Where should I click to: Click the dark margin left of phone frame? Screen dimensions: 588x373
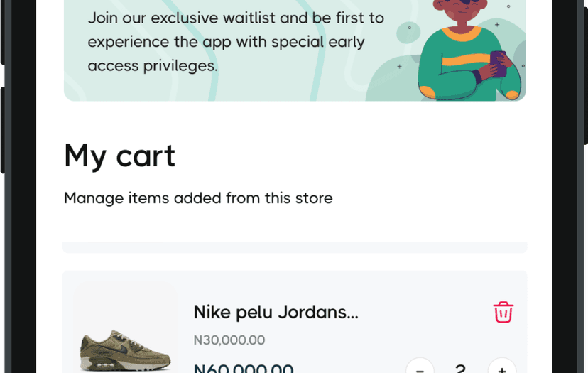[x=18, y=213]
